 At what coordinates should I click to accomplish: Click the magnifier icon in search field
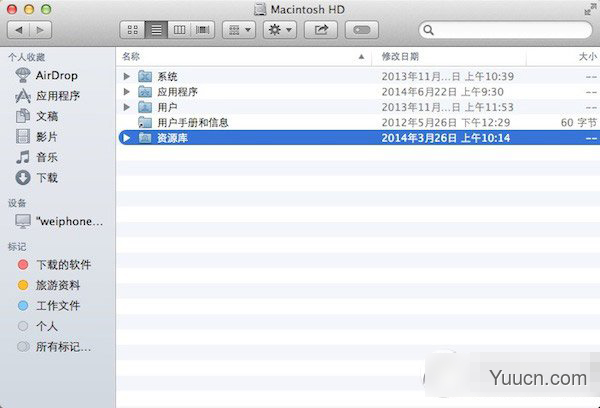tap(429, 30)
